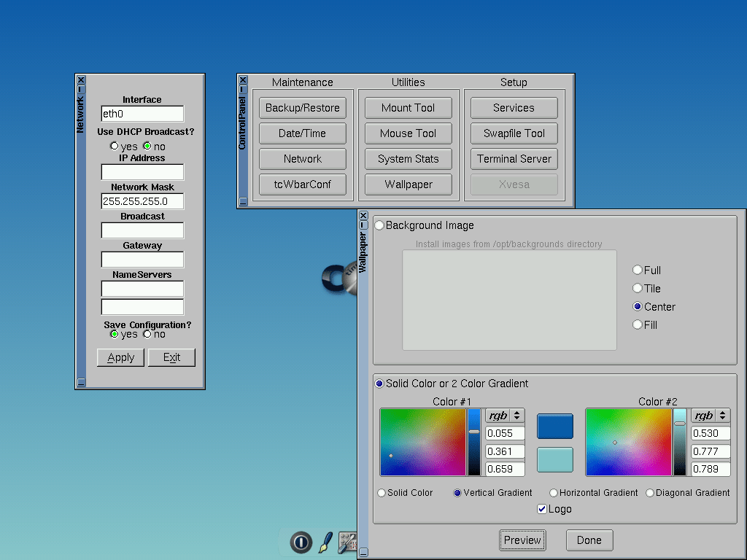
Task: Apply the network configuration
Action: pyautogui.click(x=120, y=357)
